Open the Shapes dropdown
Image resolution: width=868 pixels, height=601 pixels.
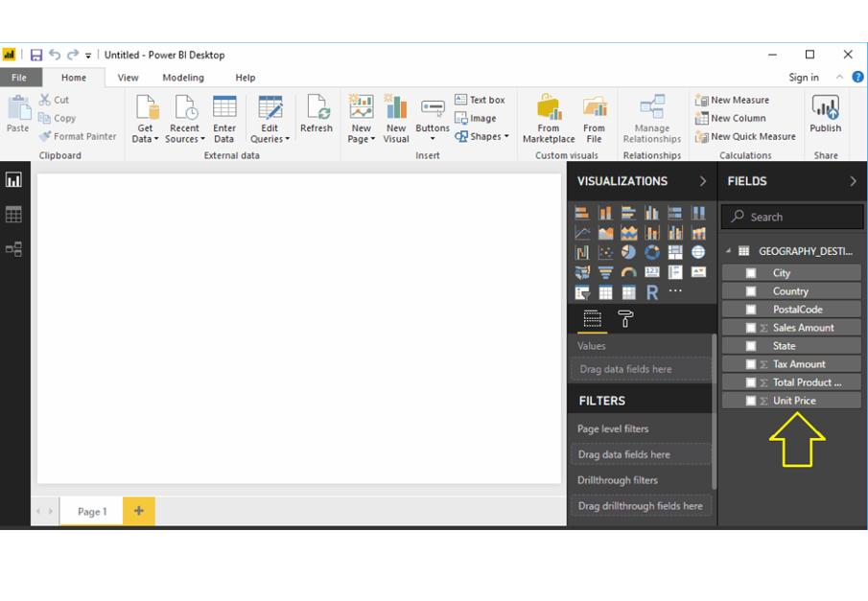[481, 136]
